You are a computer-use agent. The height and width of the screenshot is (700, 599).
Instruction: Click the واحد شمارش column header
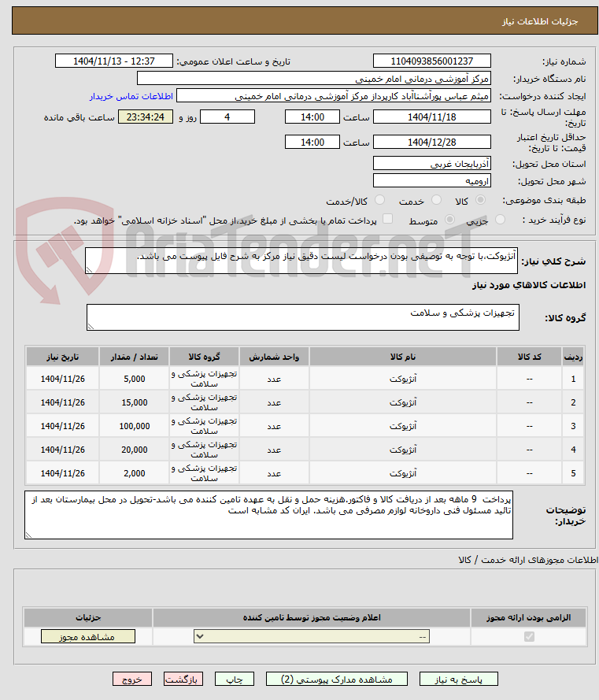tap(274, 357)
